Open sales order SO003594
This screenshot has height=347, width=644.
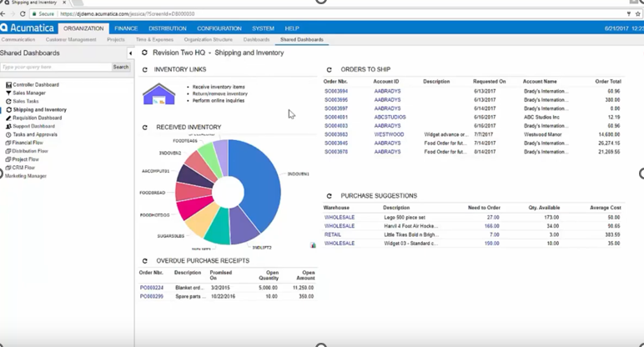pyautogui.click(x=336, y=91)
